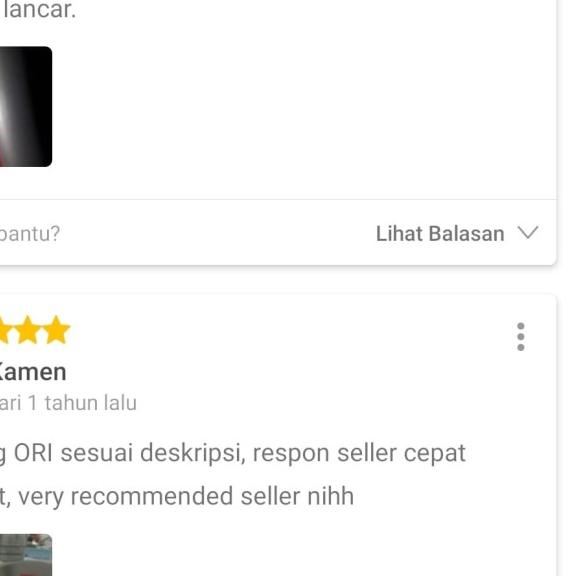The image size is (576, 576).
Task: Open Kamen's attached review photo thumbnail
Action: click(x=26, y=555)
